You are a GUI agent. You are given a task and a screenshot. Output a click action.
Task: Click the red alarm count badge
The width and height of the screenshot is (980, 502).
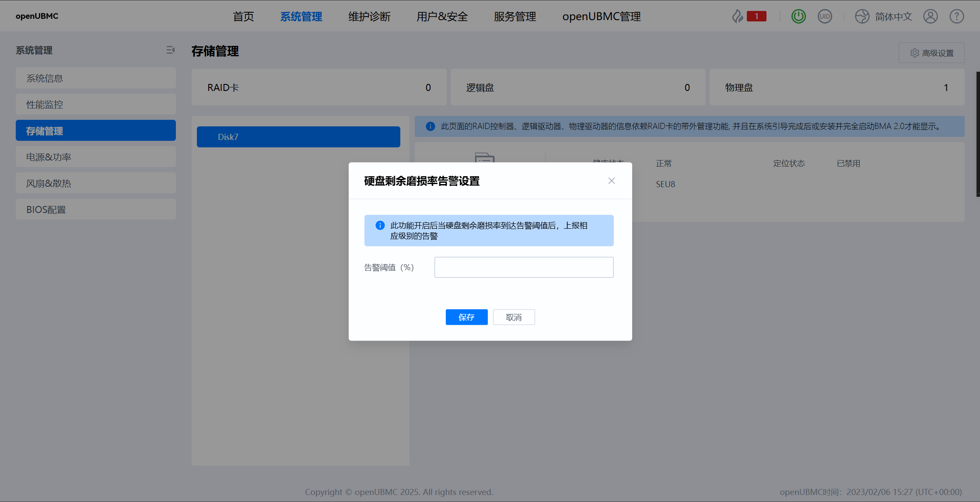point(756,17)
